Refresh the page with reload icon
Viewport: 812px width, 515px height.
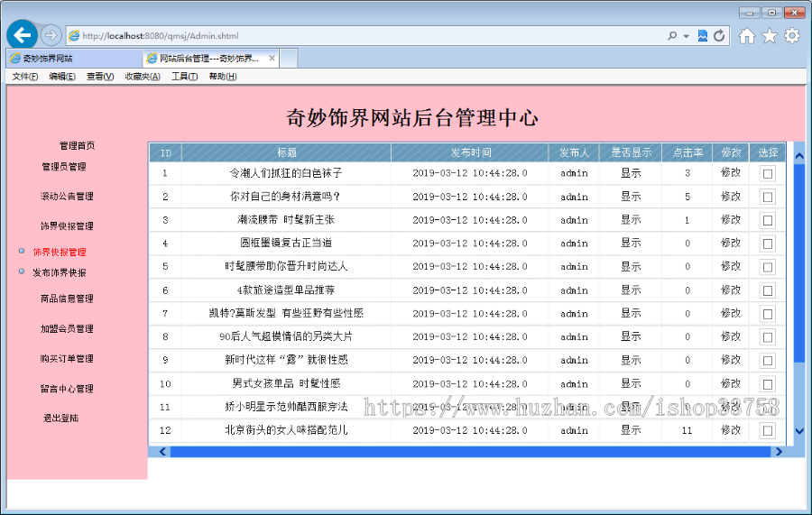(719, 36)
